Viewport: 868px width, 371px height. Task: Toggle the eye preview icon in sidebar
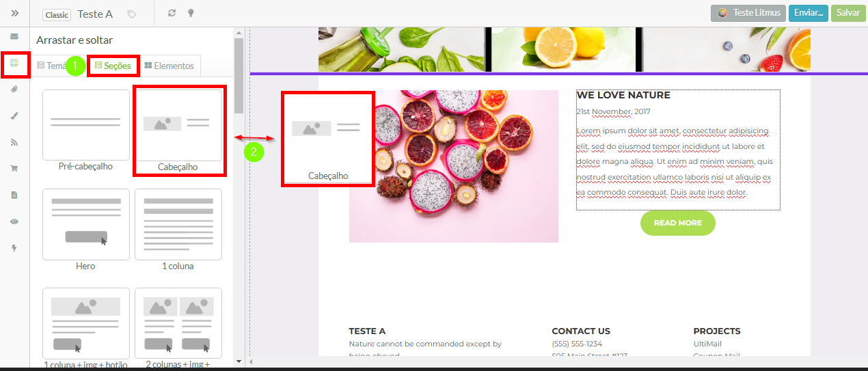click(14, 221)
